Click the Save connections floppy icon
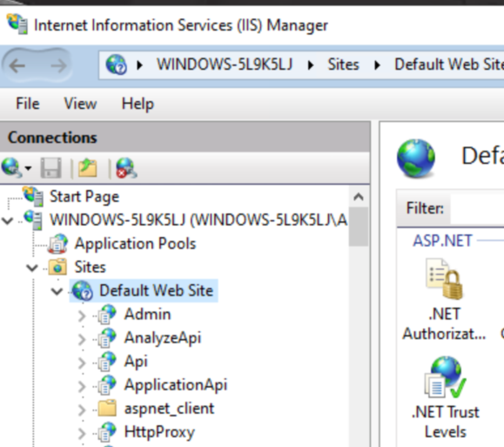This screenshot has width=504, height=447. [50, 167]
